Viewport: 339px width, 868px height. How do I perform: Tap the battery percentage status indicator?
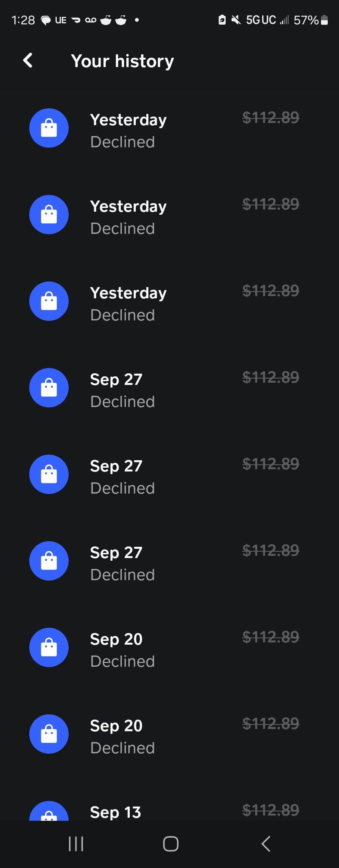[306, 20]
